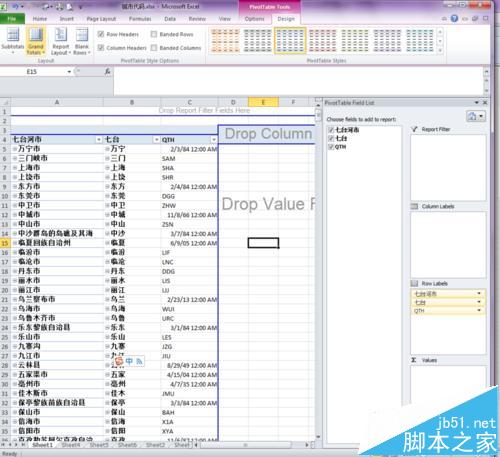Image resolution: width=500 pixels, height=457 pixels.
Task: Open the Subtotals layout button
Action: (13, 41)
